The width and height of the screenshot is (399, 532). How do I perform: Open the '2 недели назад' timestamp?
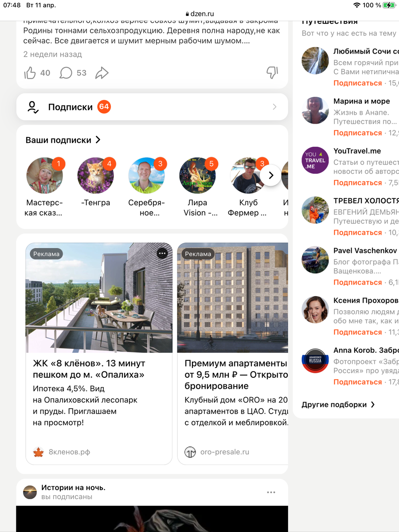53,55
